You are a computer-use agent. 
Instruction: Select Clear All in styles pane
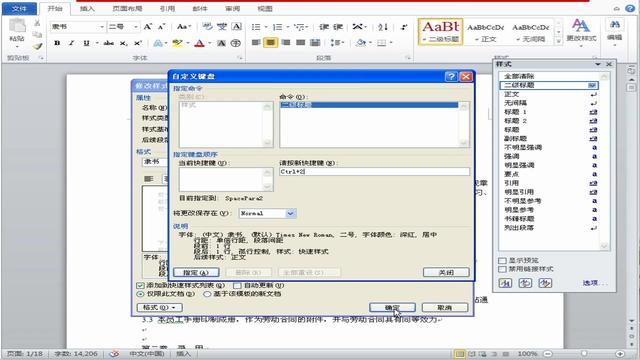coord(519,76)
